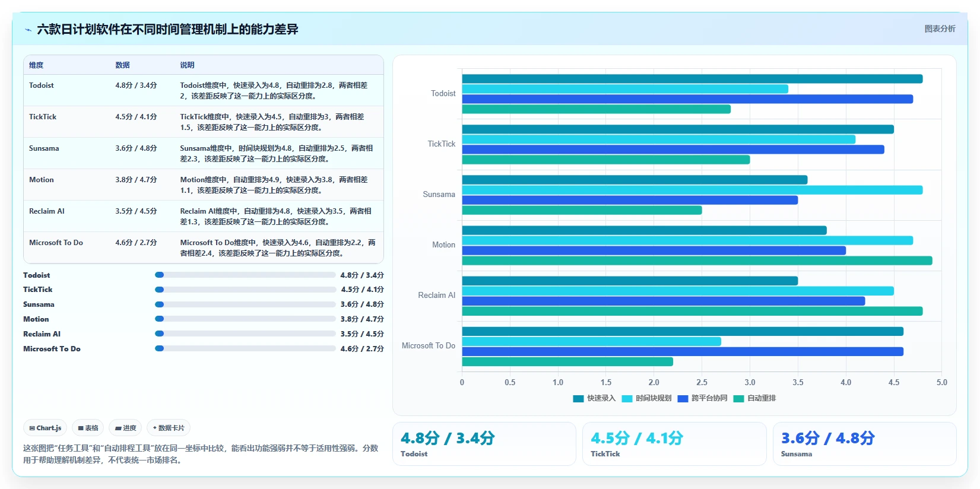This screenshot has width=980, height=489.
Task: Select the 数据卡片 tag chip
Action: pyautogui.click(x=169, y=428)
